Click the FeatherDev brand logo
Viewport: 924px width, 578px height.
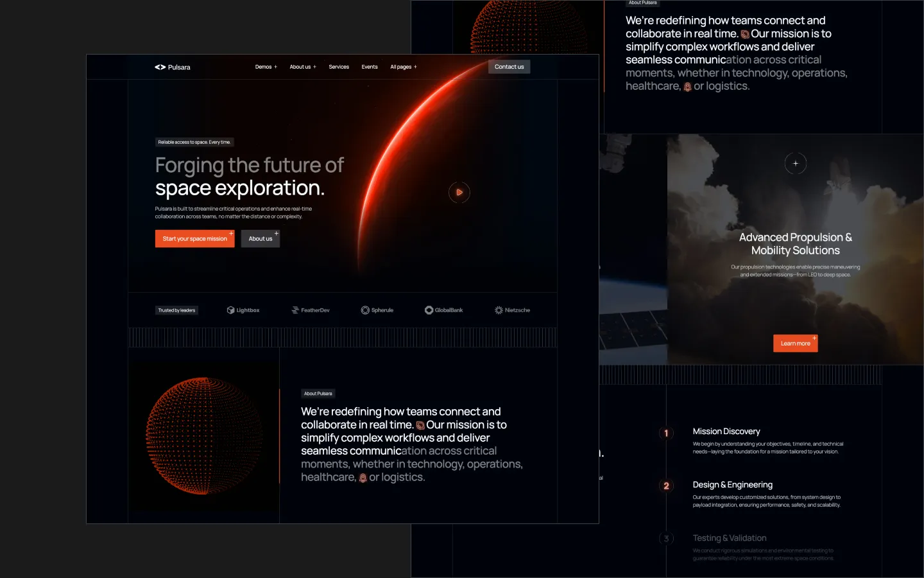click(x=311, y=310)
